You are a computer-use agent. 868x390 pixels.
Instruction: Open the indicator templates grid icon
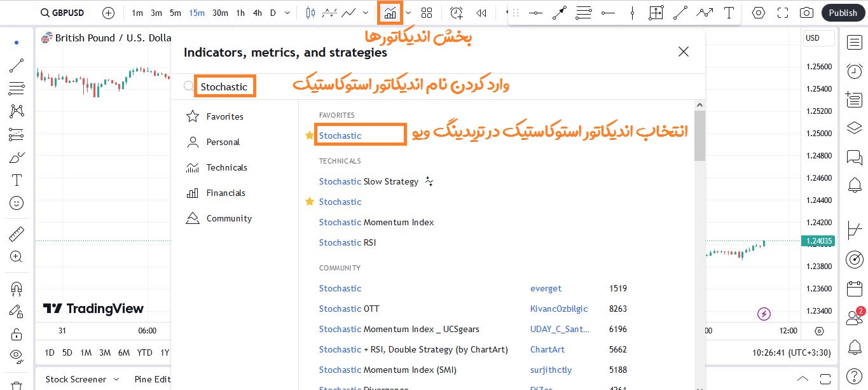(x=427, y=13)
